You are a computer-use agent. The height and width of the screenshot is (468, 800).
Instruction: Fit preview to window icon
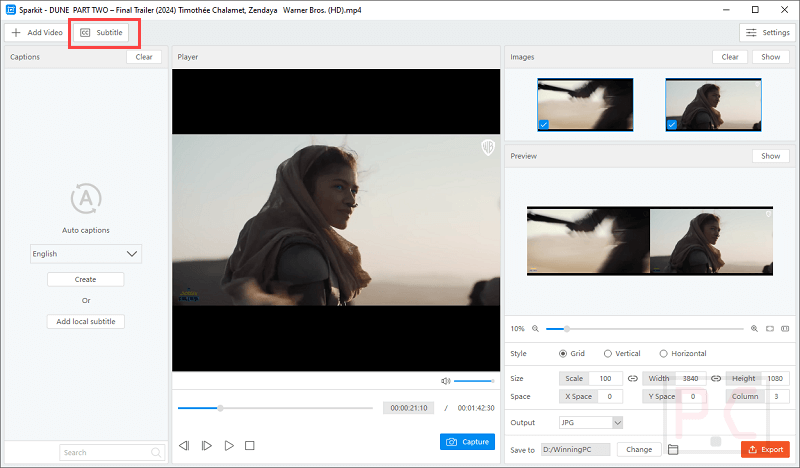[770, 329]
